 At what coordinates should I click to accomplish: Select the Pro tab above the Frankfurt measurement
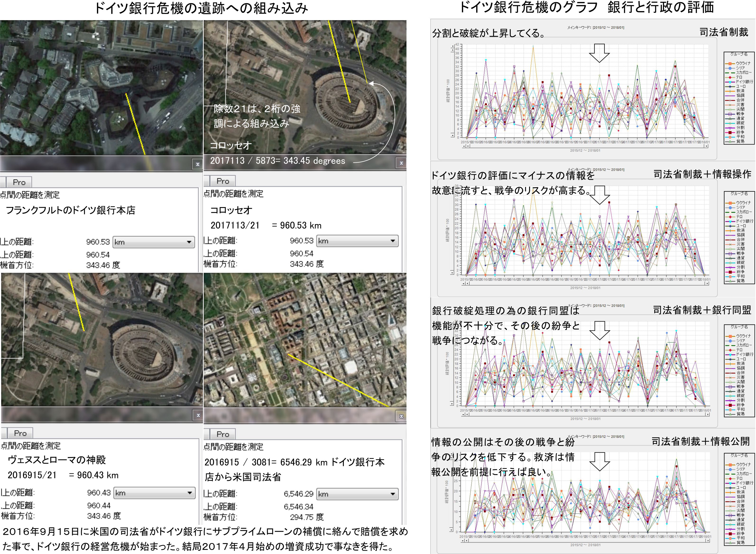point(19,182)
